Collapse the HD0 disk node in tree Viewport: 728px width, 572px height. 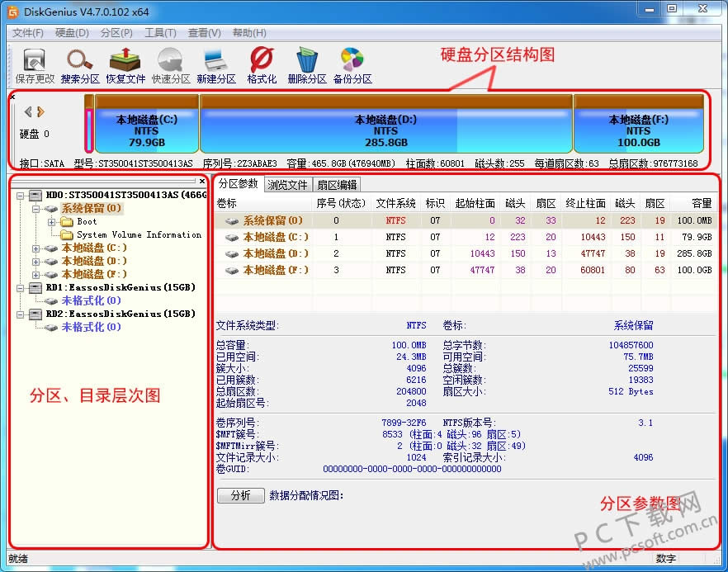21,196
